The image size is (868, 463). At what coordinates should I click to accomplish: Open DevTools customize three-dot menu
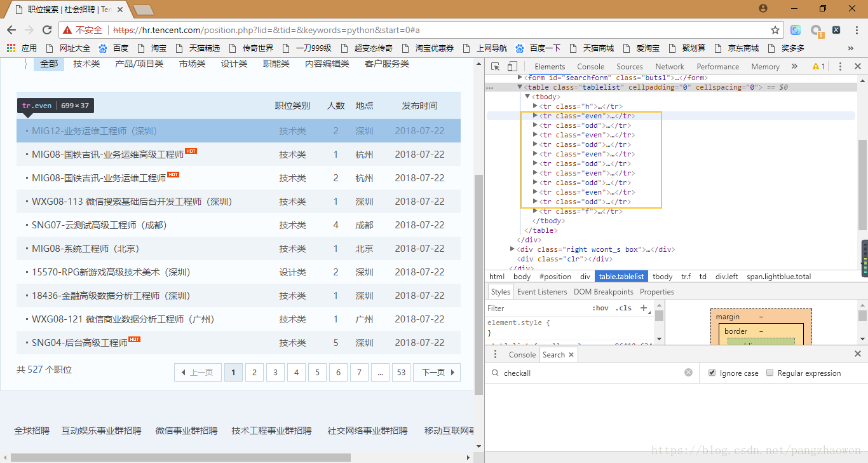(840, 66)
